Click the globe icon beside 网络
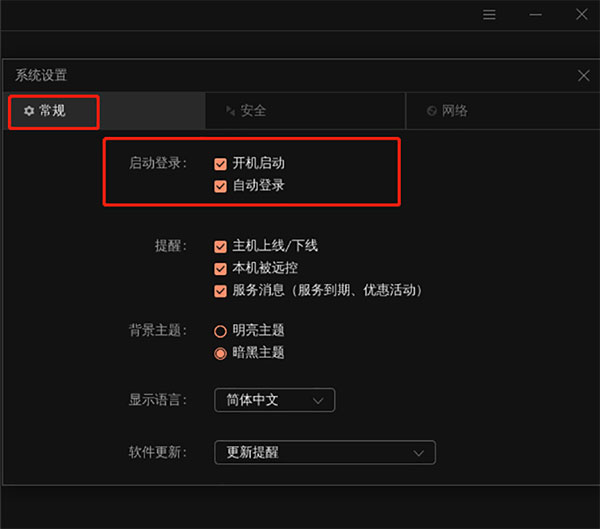The image size is (600, 529). tap(431, 111)
